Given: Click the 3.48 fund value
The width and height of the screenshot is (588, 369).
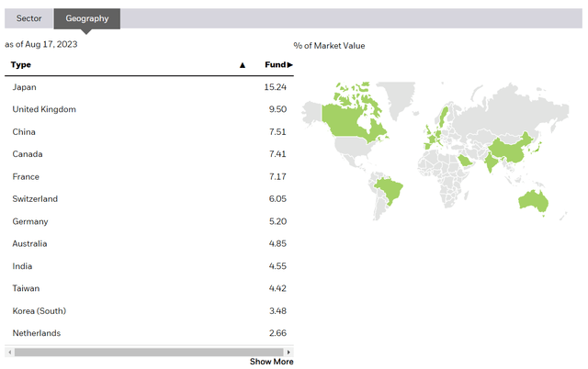Looking at the screenshot, I should tap(277, 311).
